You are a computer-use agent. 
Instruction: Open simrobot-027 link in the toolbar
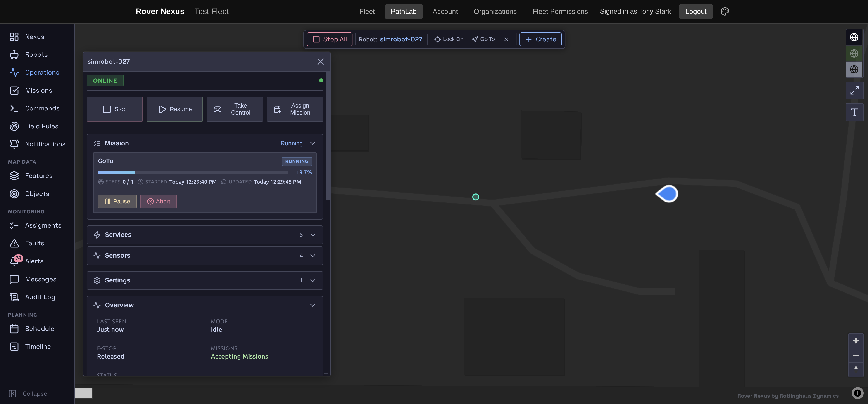click(x=401, y=39)
